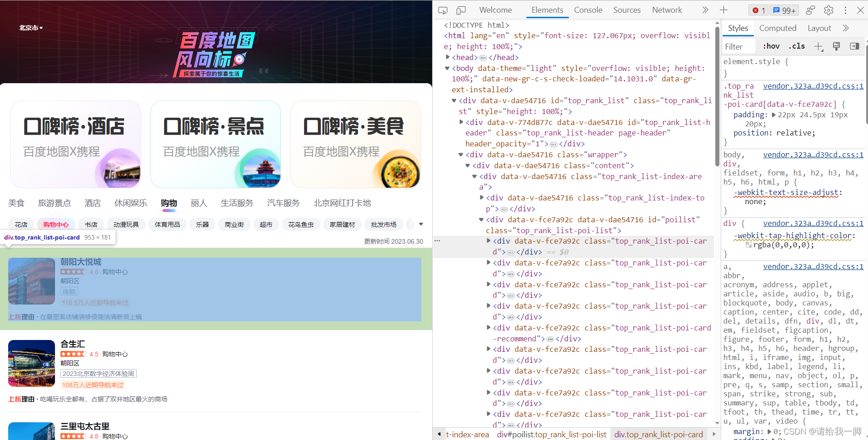The height and width of the screenshot is (440, 868).
Task: Expand the subcategory chips dropdown arrow
Action: pos(421,224)
